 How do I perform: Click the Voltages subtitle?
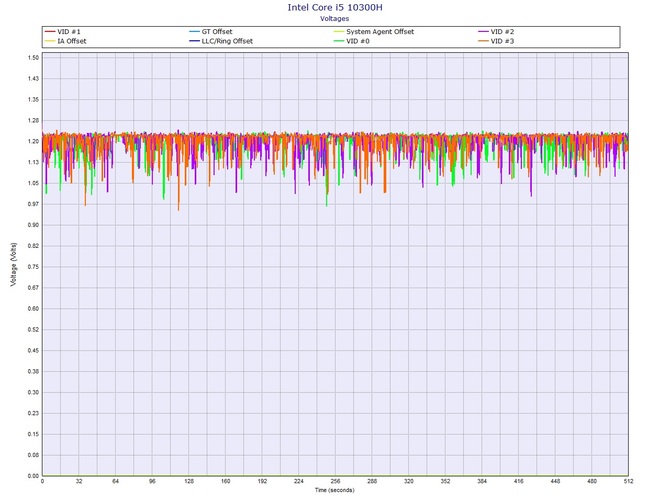335,18
